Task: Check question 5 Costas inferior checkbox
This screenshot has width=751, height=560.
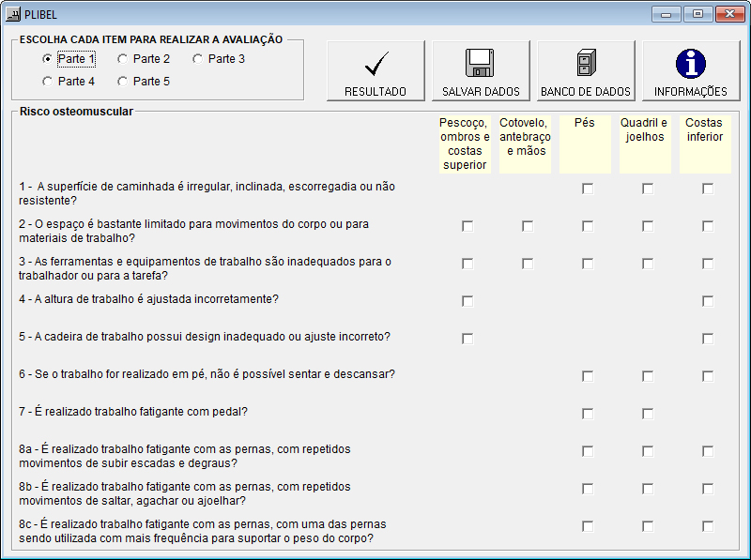Action: click(x=708, y=339)
